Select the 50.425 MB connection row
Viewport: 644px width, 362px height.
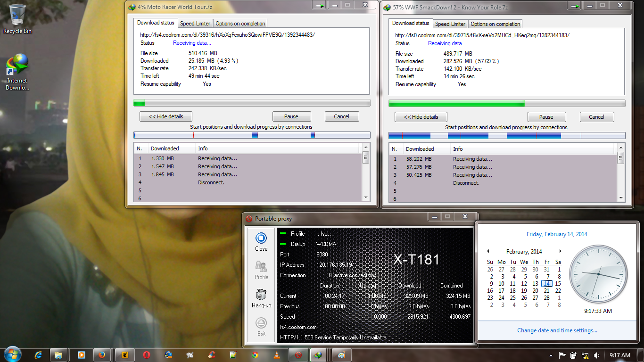[x=503, y=175]
